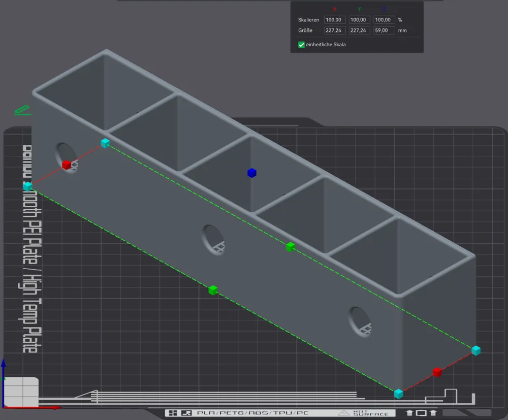Pick cyan corner handle nearest the plate label
Viewport: 508px width, 420px height.
[x=27, y=186]
